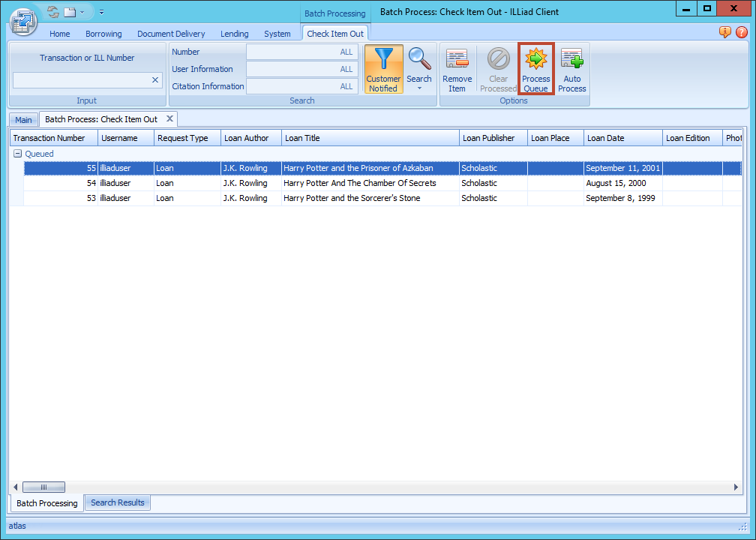Click the Clear Processed icon
Viewport: 756px width, 540px height.
click(x=497, y=67)
